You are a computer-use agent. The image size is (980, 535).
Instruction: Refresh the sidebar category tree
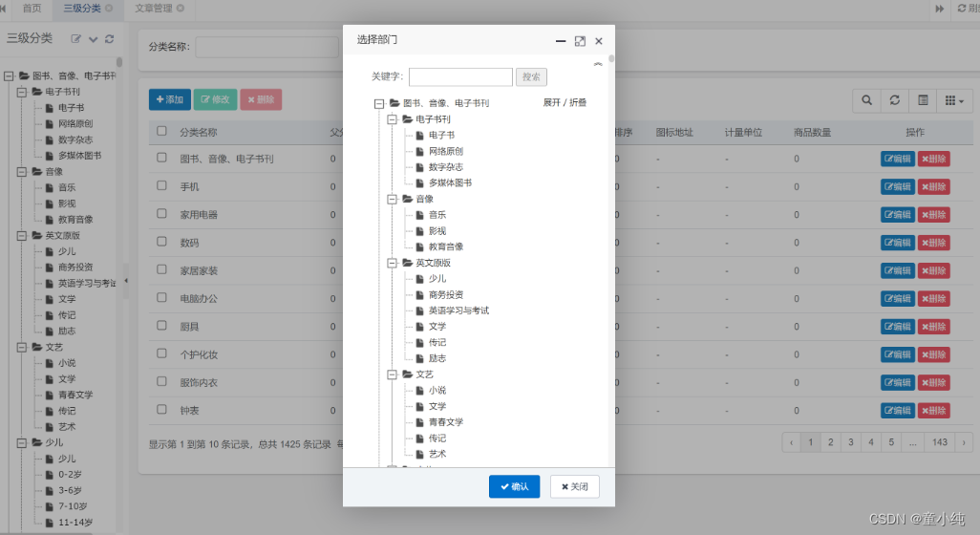coord(110,39)
